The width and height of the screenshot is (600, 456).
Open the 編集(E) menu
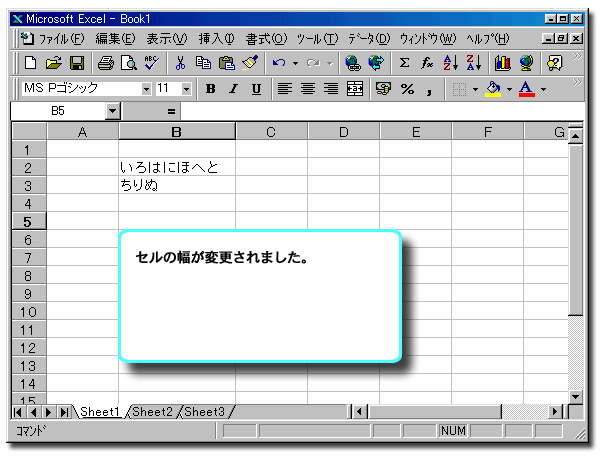[x=115, y=38]
